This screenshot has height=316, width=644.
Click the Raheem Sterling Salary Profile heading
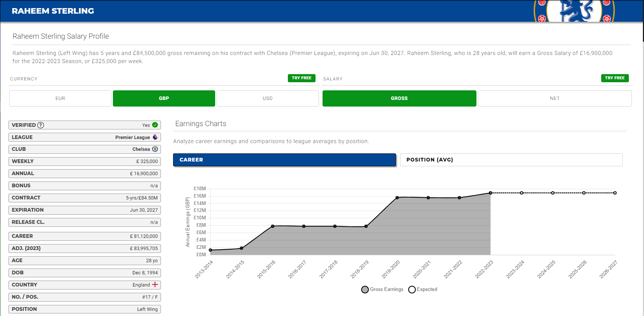pos(61,36)
